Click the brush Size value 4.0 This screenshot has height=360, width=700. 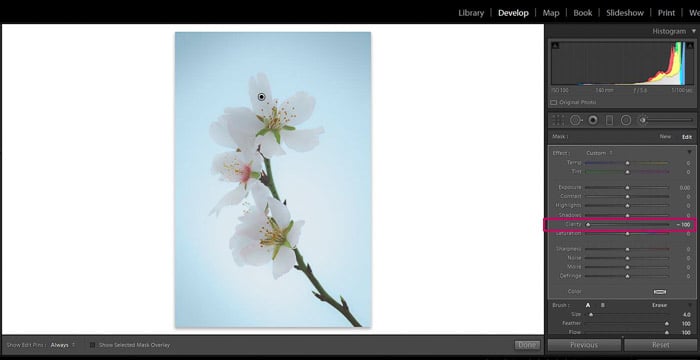tap(687, 315)
